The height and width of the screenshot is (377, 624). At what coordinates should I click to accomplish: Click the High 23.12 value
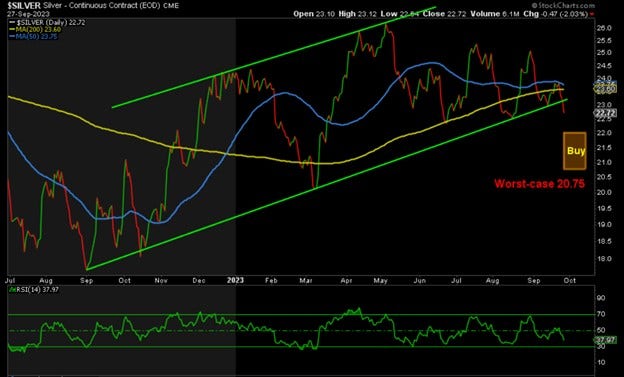357,14
